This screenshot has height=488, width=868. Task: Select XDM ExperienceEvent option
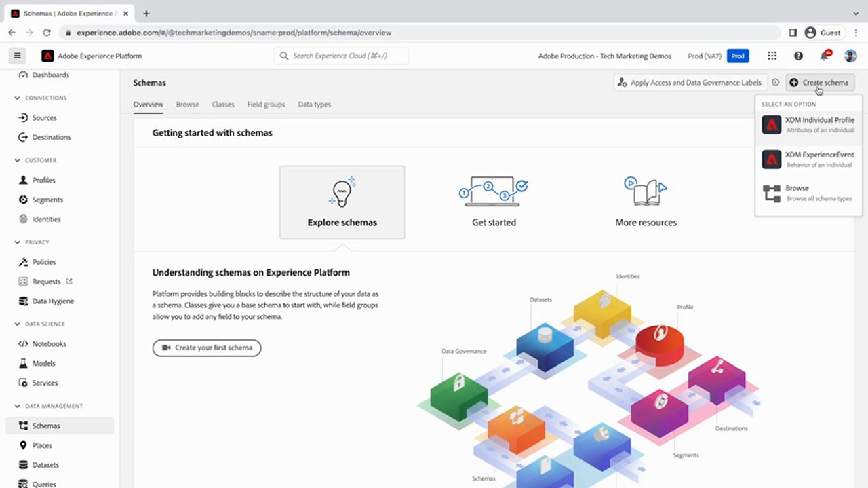pyautogui.click(x=808, y=159)
